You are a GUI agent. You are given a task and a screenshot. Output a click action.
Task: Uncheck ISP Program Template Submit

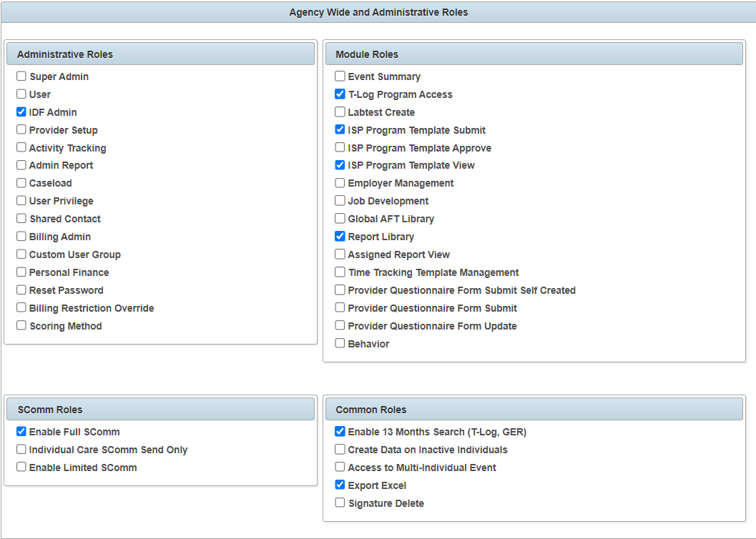coord(340,129)
